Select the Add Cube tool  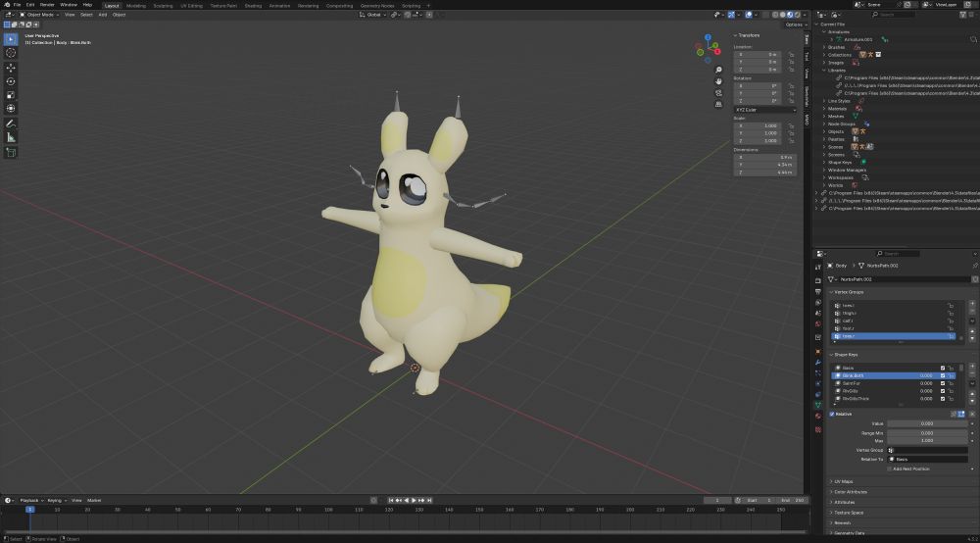11,153
